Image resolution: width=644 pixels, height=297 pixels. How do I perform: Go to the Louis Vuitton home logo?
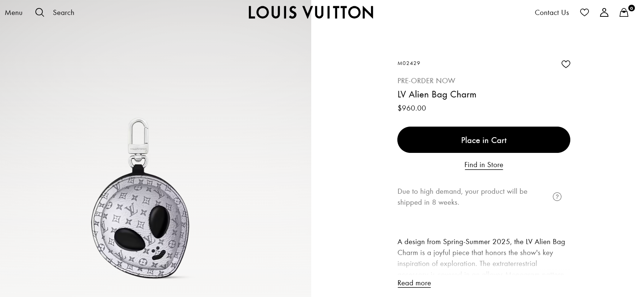(311, 12)
